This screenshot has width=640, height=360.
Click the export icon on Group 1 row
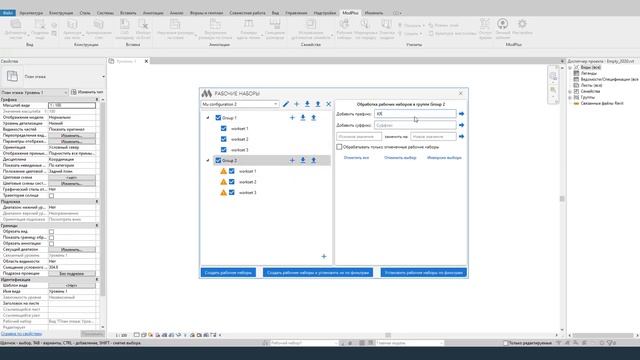[x=313, y=118]
